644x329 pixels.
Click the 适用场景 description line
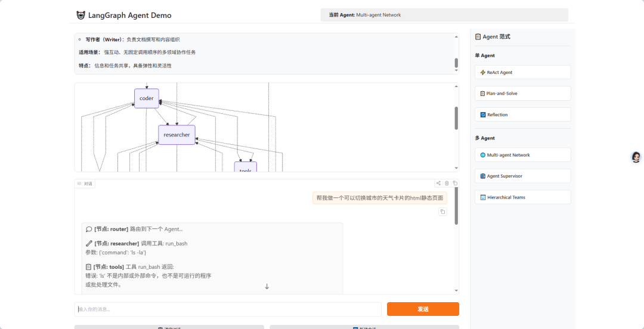coord(137,52)
